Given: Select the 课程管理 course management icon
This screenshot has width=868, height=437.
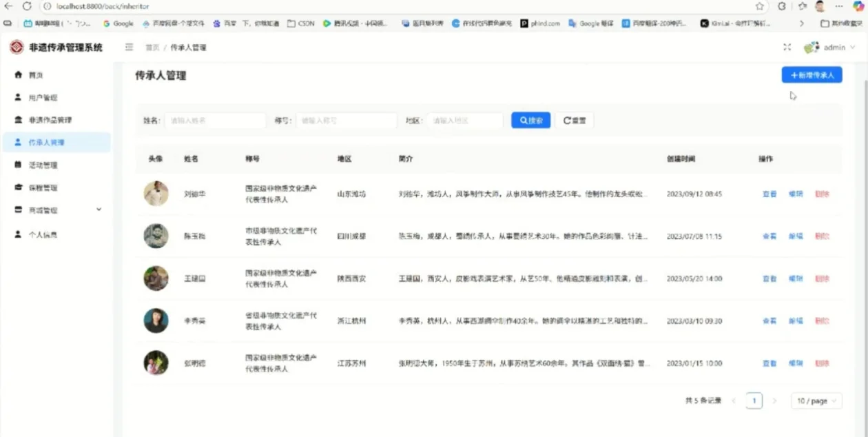Looking at the screenshot, I should [20, 187].
